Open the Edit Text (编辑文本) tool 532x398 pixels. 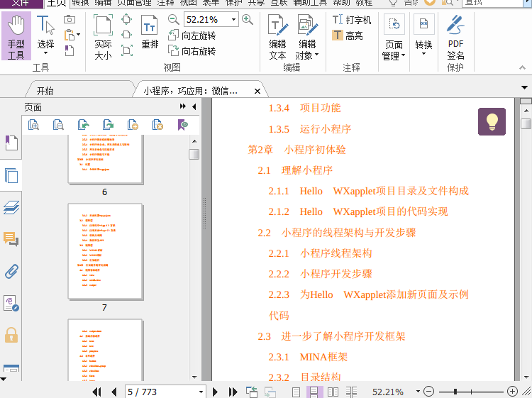[x=278, y=38]
